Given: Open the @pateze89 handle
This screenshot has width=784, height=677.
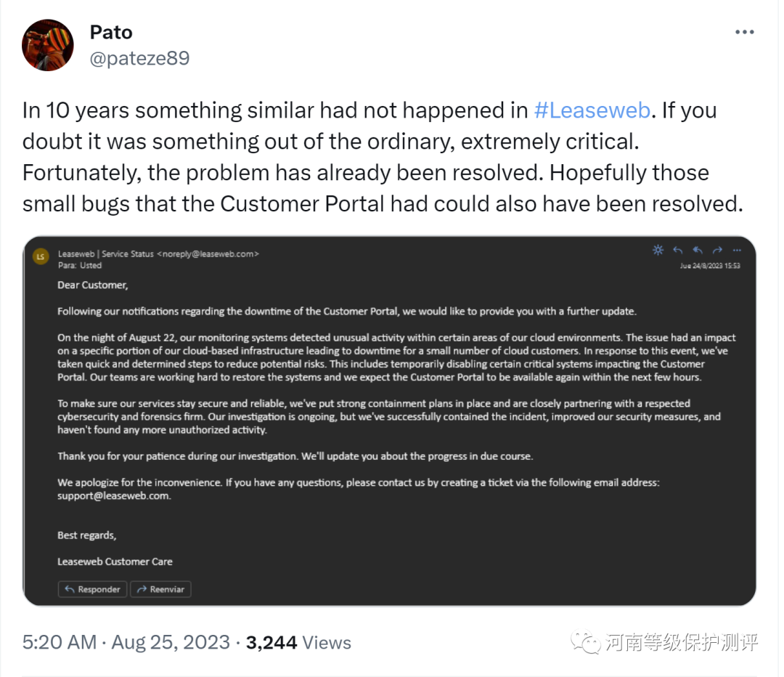Looking at the screenshot, I should [139, 58].
